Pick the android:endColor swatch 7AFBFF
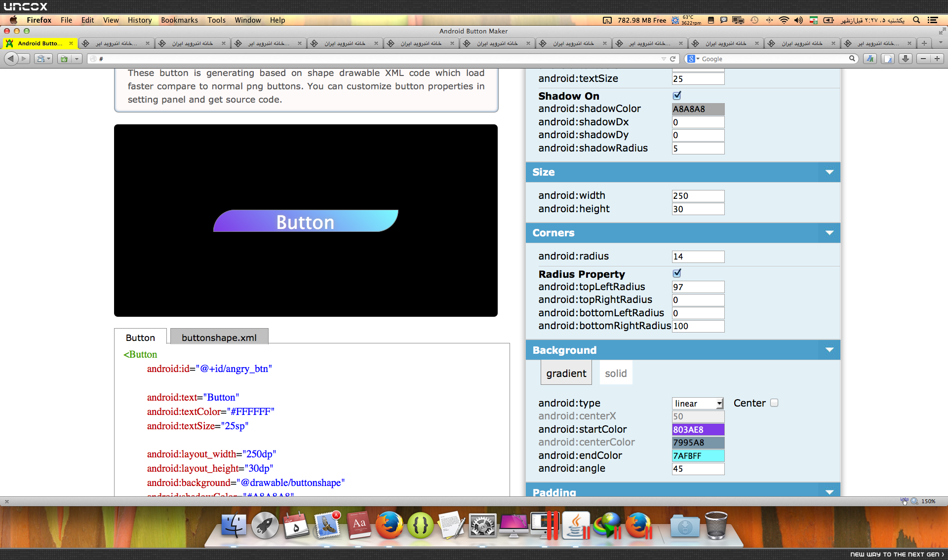Image resolution: width=948 pixels, height=560 pixels. tap(698, 456)
